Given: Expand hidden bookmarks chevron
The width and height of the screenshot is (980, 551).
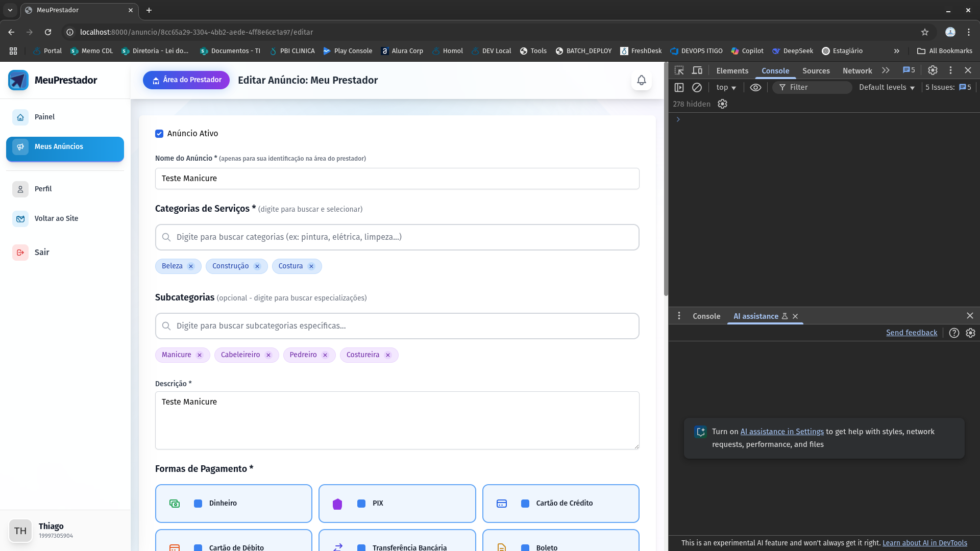Looking at the screenshot, I should click(x=897, y=51).
